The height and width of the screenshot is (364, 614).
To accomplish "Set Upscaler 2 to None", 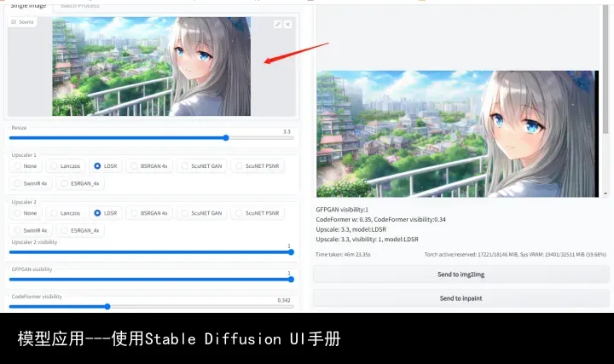I will click(x=25, y=213).
